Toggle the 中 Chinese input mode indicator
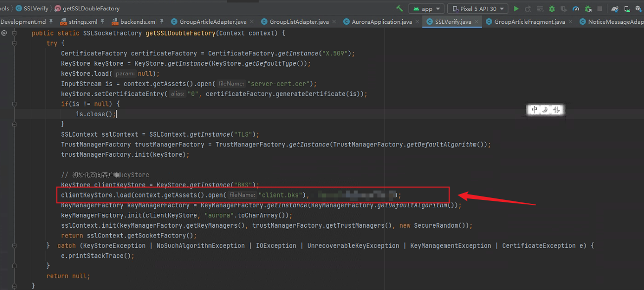This screenshot has height=290, width=644. 535,110
